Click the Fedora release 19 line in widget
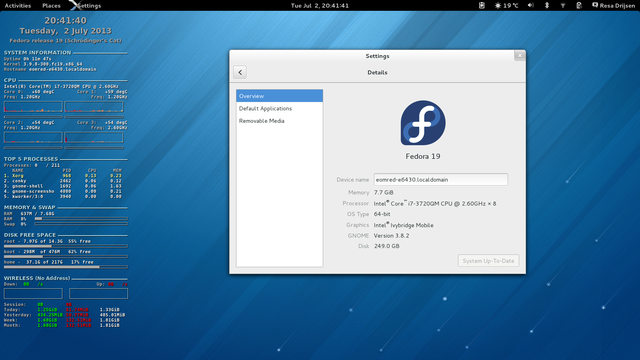 pyautogui.click(x=65, y=40)
